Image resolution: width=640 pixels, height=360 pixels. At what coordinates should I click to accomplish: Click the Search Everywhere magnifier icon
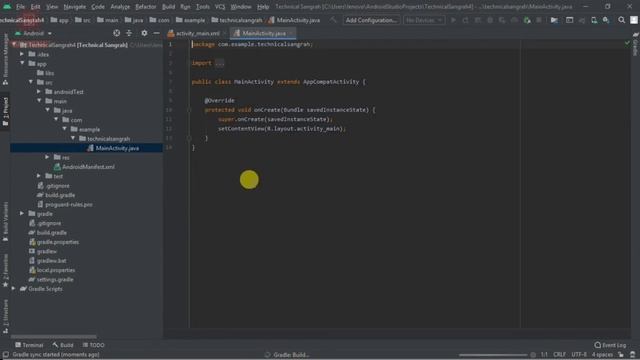tap(622, 20)
